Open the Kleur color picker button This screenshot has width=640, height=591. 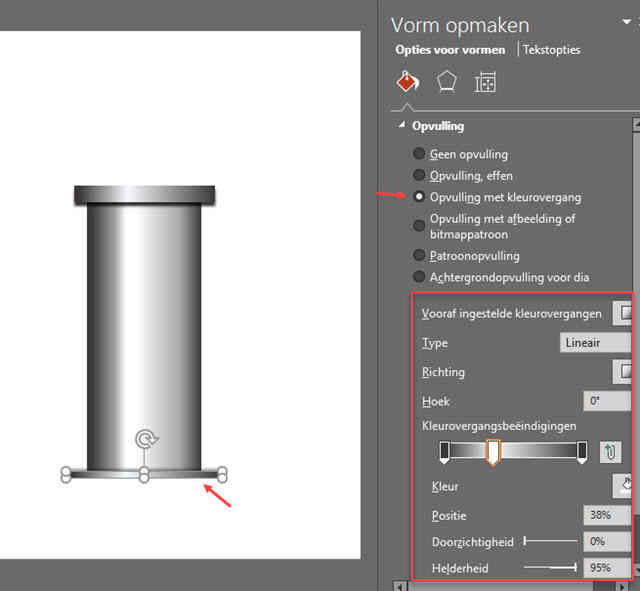(x=622, y=486)
